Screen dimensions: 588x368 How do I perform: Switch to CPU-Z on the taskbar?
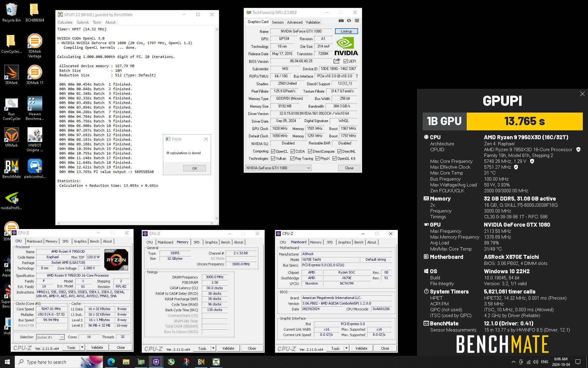[x=156, y=362]
